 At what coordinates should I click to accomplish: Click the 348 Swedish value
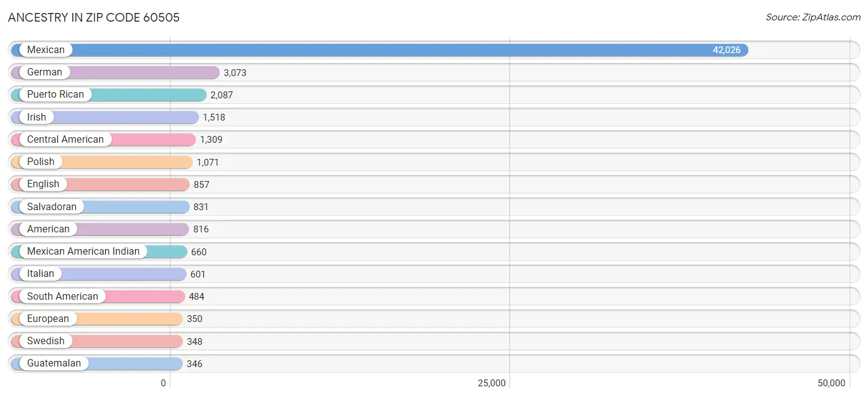tap(194, 342)
